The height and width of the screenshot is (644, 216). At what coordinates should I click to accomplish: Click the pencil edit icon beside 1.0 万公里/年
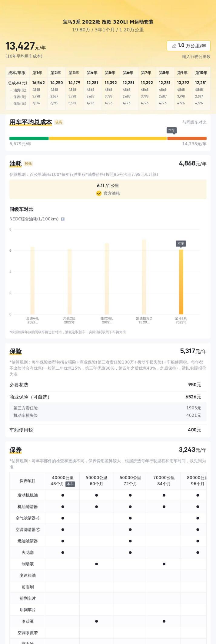[174, 46]
